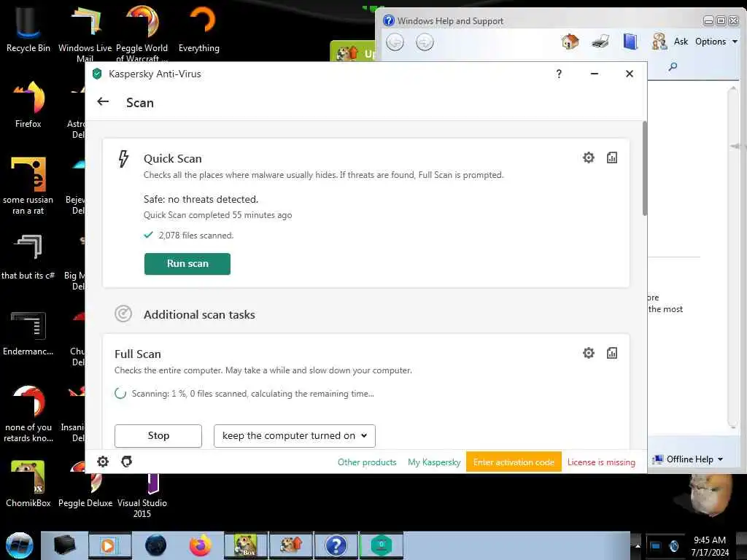The image size is (747, 560).
Task: Click the Kaspersky taskbar button
Action: coord(381,545)
